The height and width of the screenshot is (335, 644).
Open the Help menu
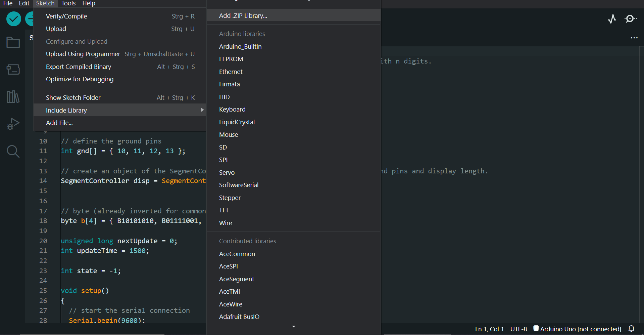88,3
